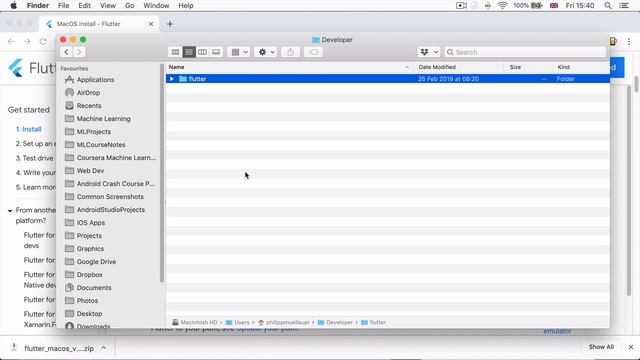Open the View menu
640x360 pixels.
click(x=108, y=6)
